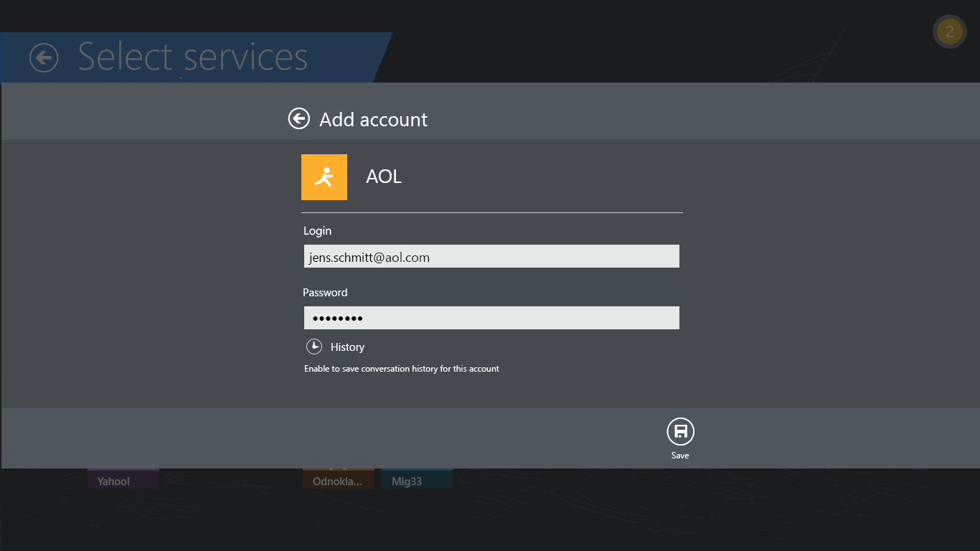Image resolution: width=980 pixels, height=551 pixels.
Task: Select the Mig33 service tile
Action: click(418, 479)
